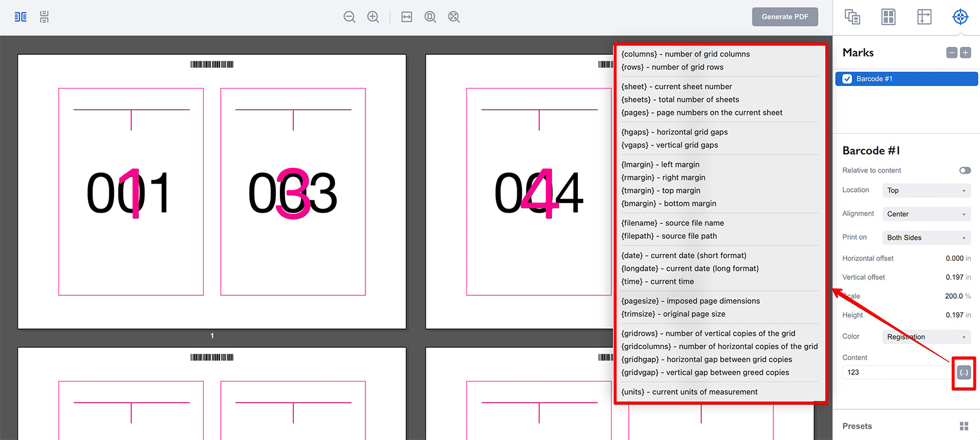This screenshot has height=440, width=980.
Task: Insert the {sheets} total sheets variable
Action: (680, 99)
